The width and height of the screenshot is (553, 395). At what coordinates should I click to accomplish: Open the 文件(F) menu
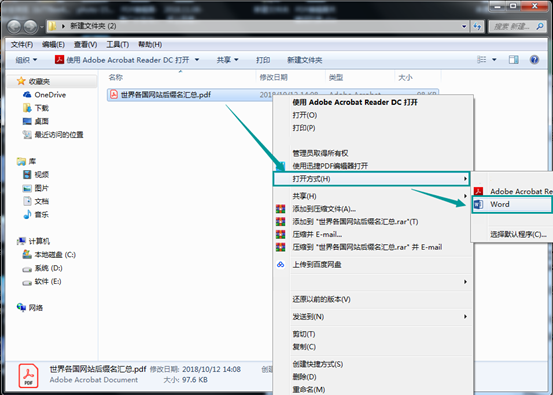(22, 44)
